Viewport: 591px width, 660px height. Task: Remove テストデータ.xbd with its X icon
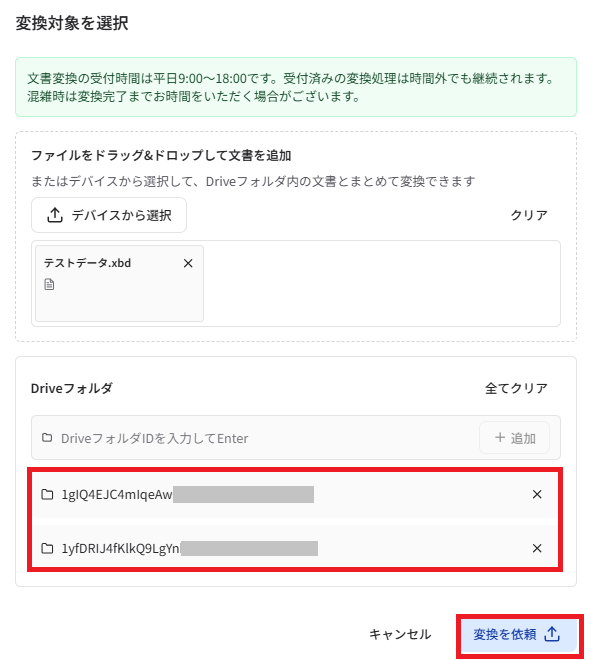(188, 263)
